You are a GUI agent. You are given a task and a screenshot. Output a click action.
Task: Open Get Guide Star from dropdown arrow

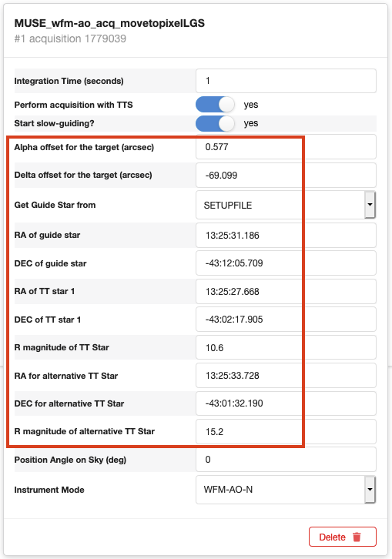click(370, 205)
